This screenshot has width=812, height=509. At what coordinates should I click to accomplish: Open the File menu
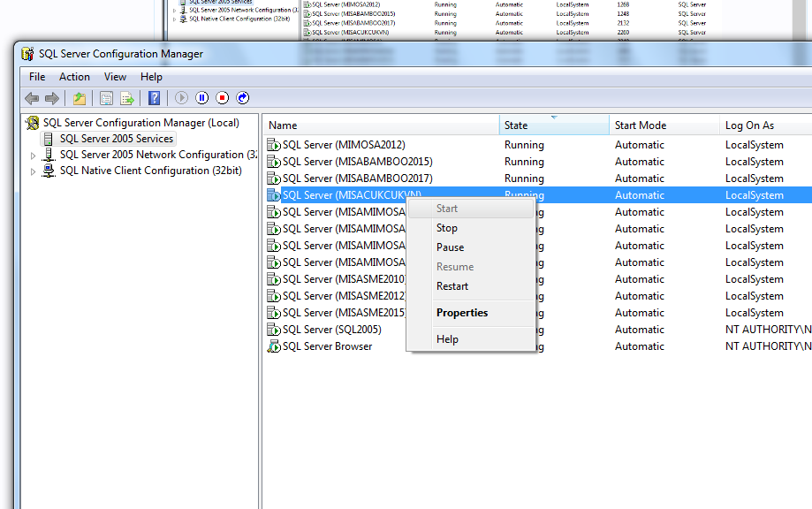tap(37, 77)
